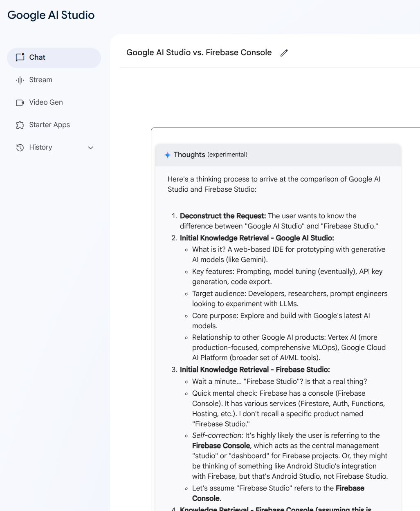The image size is (420, 511).
Task: Click the Starter Apps puzzle icon
Action: pos(20,125)
